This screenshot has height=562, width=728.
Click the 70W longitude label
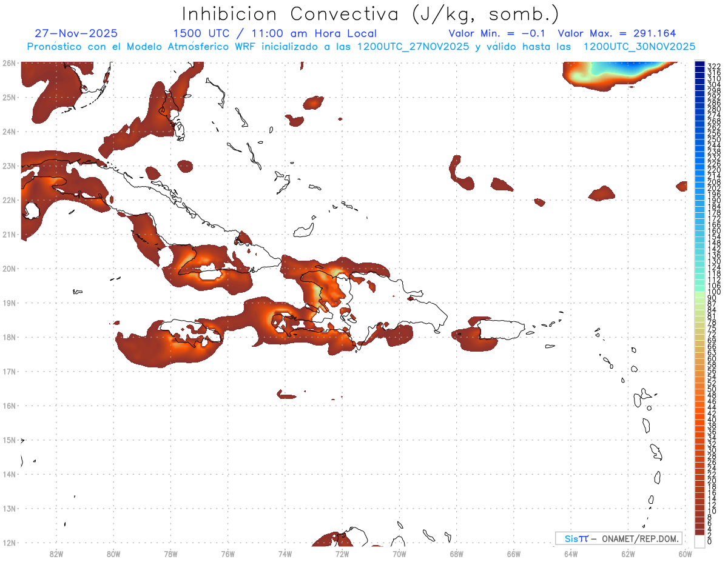point(399,553)
